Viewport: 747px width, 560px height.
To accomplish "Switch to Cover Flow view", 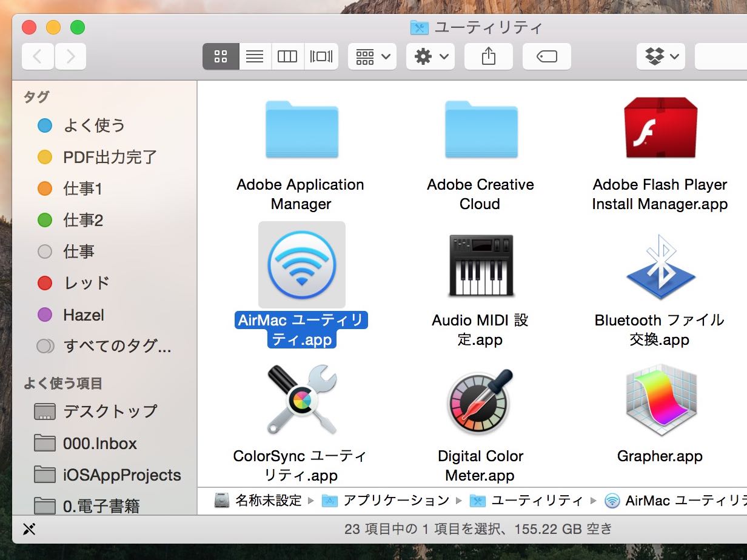I will pyautogui.click(x=321, y=56).
